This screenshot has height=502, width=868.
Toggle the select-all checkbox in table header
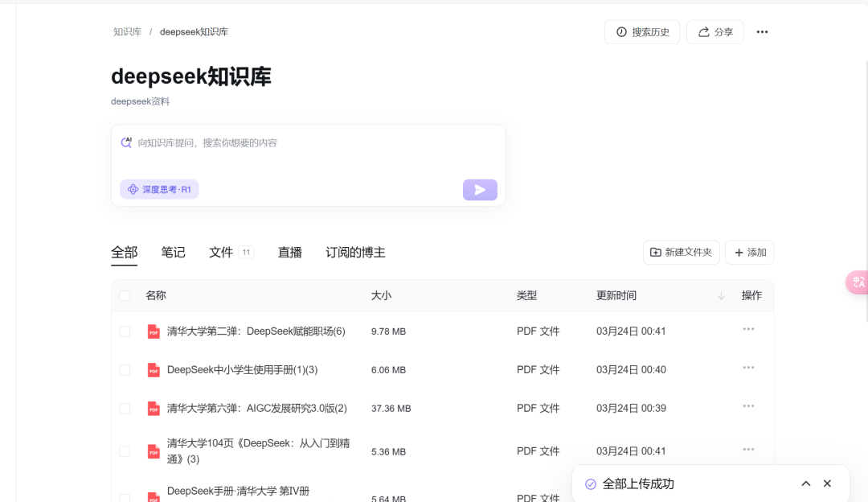pyautogui.click(x=125, y=295)
